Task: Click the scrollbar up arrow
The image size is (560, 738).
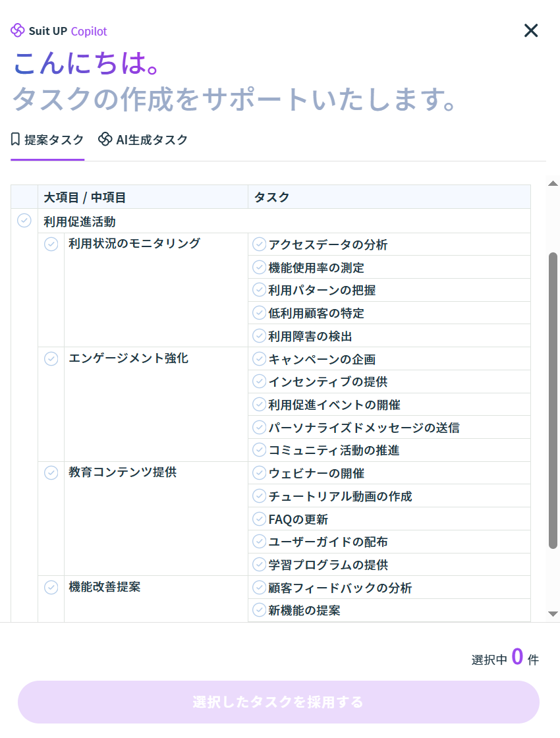Action: [553, 184]
